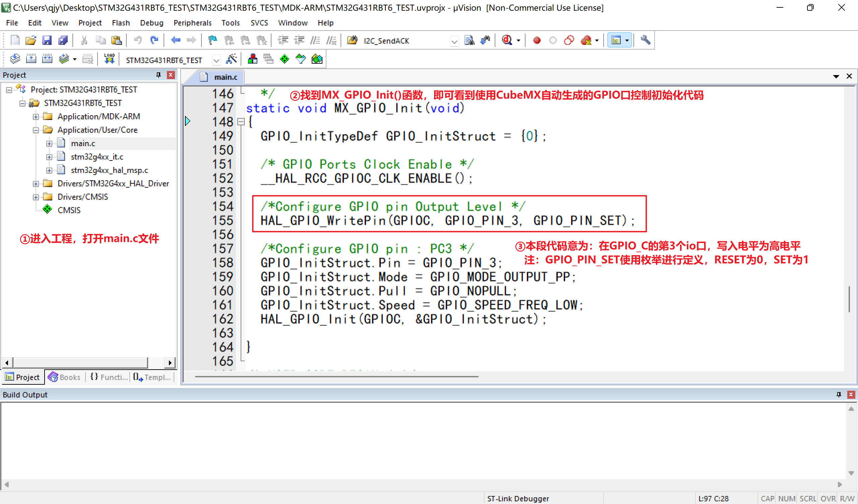
Task: Click the Translate file icon
Action: 15,59
